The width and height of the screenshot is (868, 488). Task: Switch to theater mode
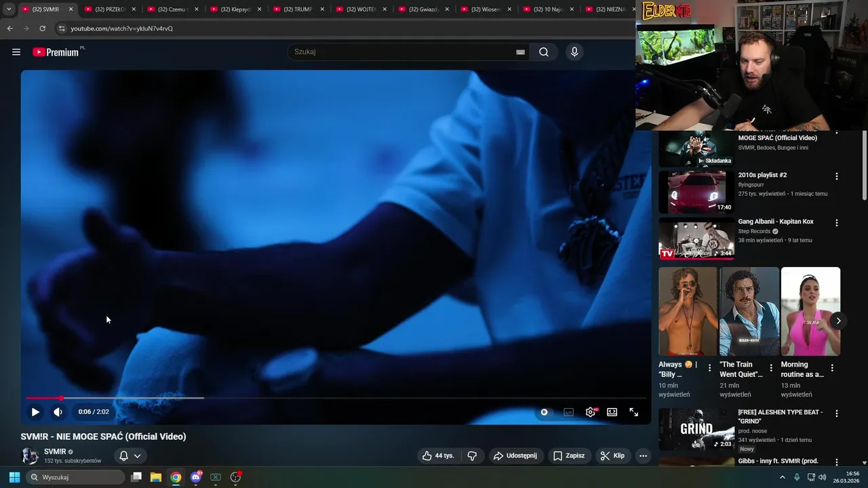[612, 412]
